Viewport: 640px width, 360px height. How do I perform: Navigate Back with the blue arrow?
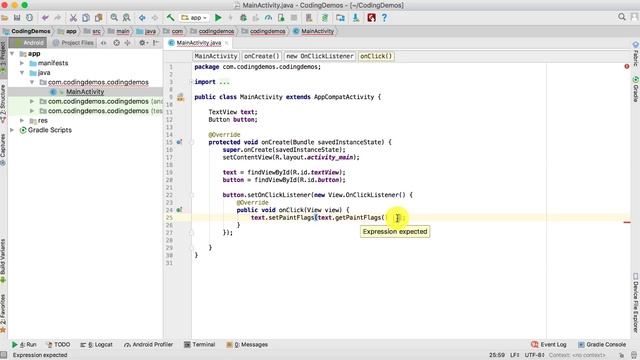coord(142,18)
